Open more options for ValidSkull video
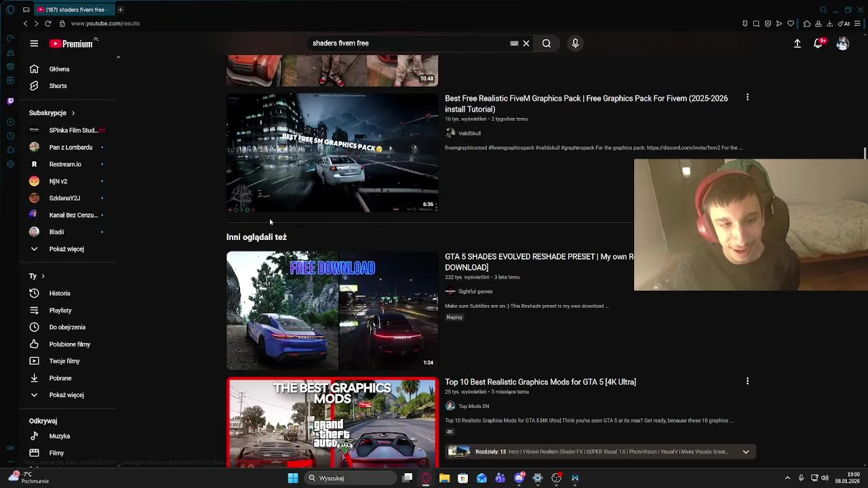The image size is (868, 488). point(747,98)
